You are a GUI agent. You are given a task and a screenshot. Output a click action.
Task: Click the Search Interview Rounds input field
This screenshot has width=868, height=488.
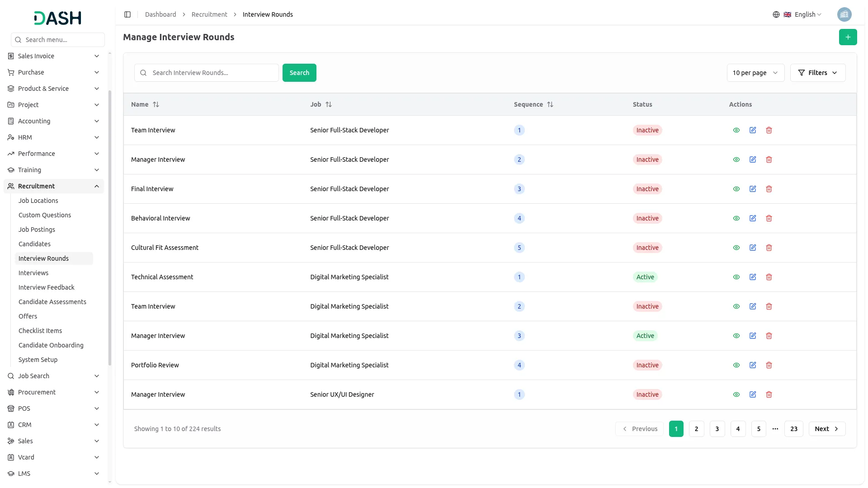(212, 73)
